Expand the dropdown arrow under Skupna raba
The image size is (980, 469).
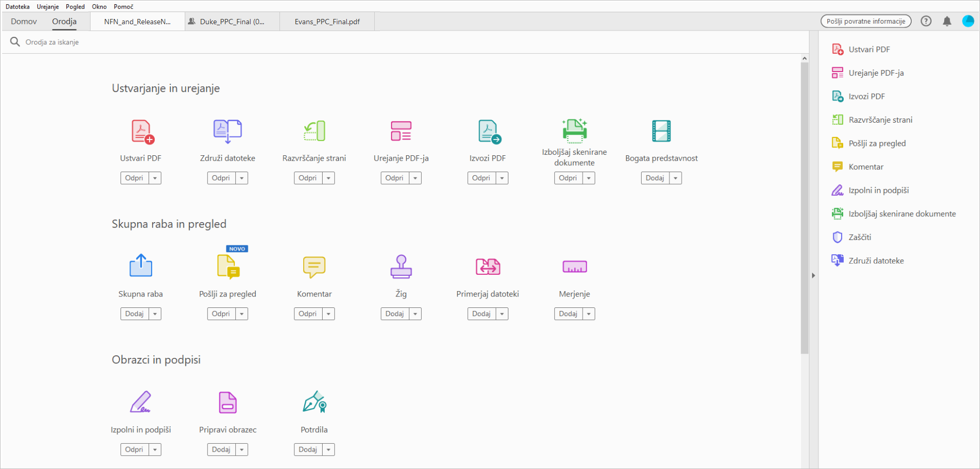155,314
